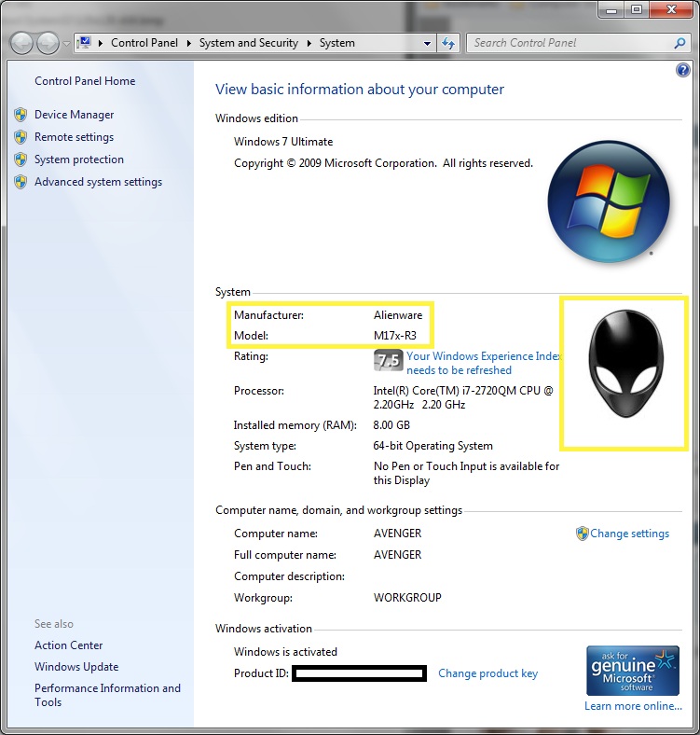The image size is (700, 735).
Task: Click the Windows 7 logo orb
Action: (609, 201)
